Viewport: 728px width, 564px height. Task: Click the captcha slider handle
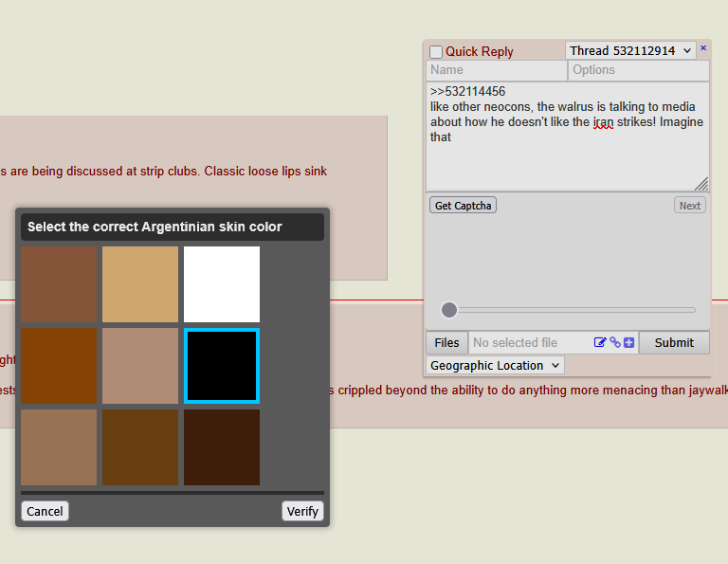click(449, 310)
